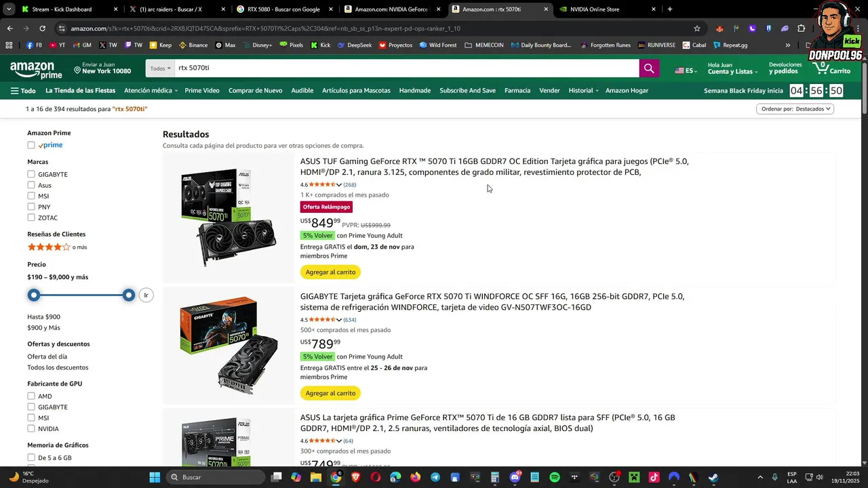Click the Amazon Prime logo

point(36,70)
